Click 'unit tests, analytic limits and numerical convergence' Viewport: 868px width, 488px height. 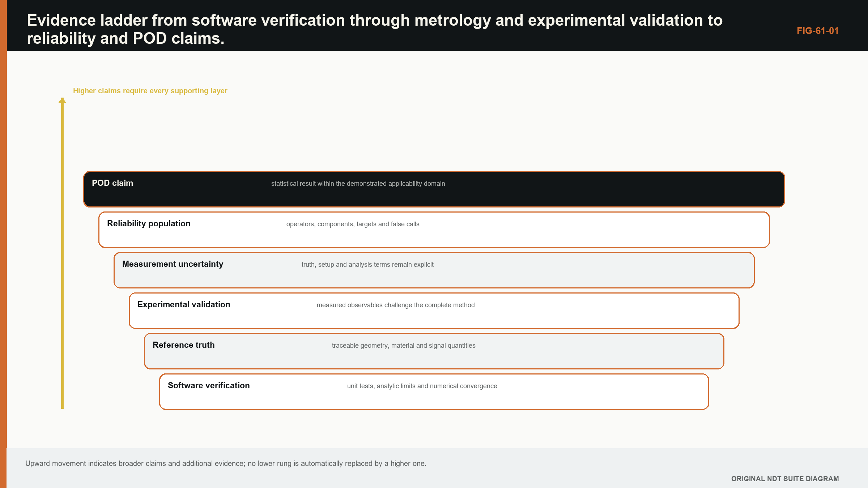[422, 386]
